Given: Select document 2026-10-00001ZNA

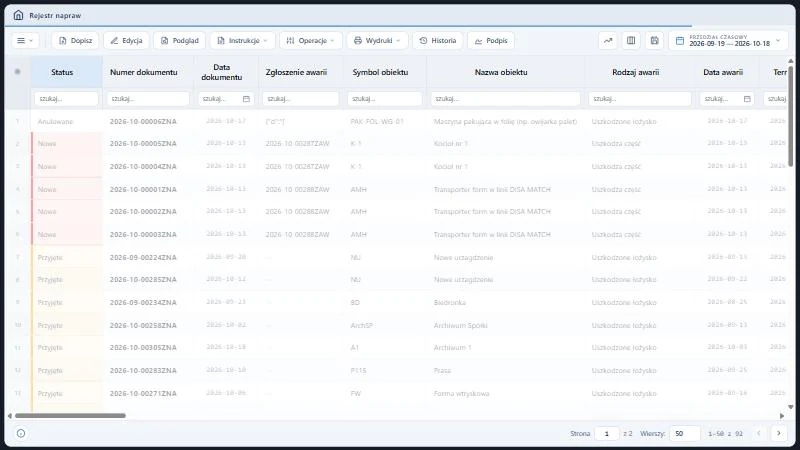Looking at the screenshot, I should (x=143, y=189).
